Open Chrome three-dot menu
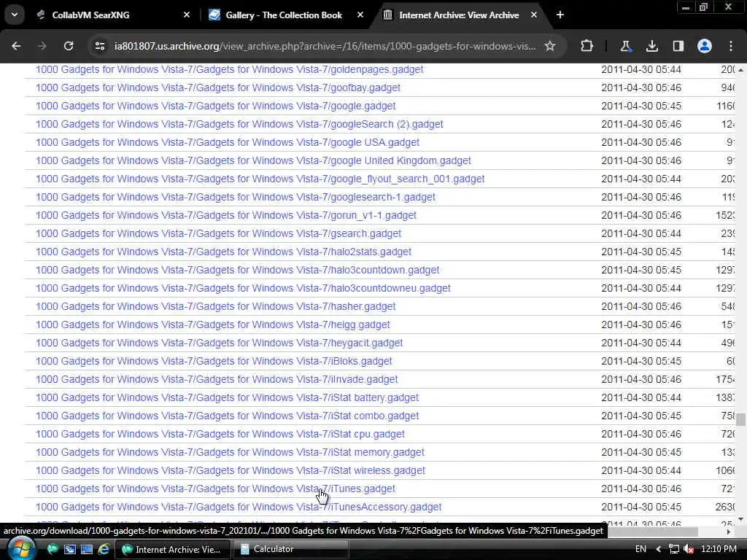 tap(731, 46)
